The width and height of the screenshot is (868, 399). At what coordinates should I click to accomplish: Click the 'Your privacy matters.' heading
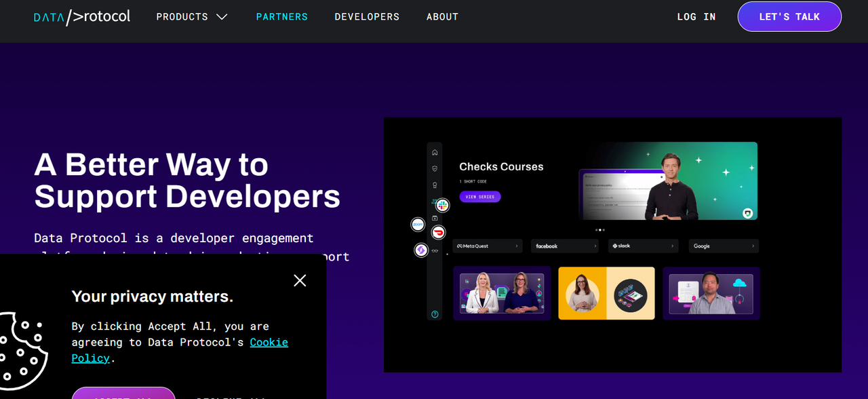click(x=153, y=296)
